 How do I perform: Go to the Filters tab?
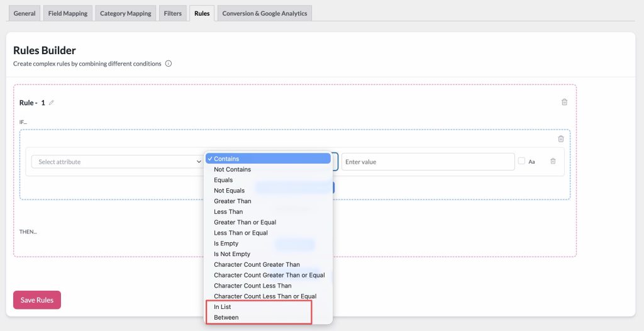172,13
